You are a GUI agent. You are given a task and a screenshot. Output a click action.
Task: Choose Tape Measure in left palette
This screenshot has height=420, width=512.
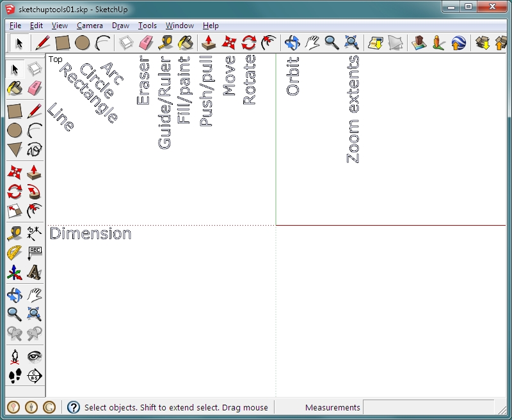click(x=15, y=233)
